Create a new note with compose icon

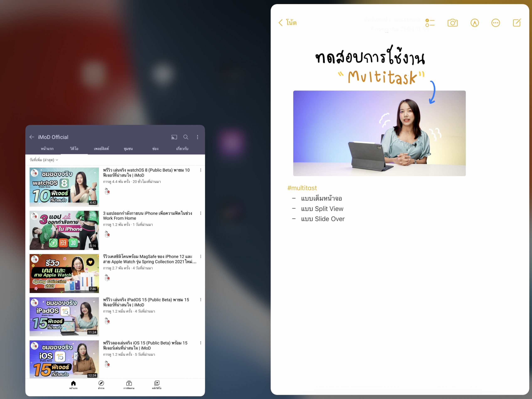(517, 23)
